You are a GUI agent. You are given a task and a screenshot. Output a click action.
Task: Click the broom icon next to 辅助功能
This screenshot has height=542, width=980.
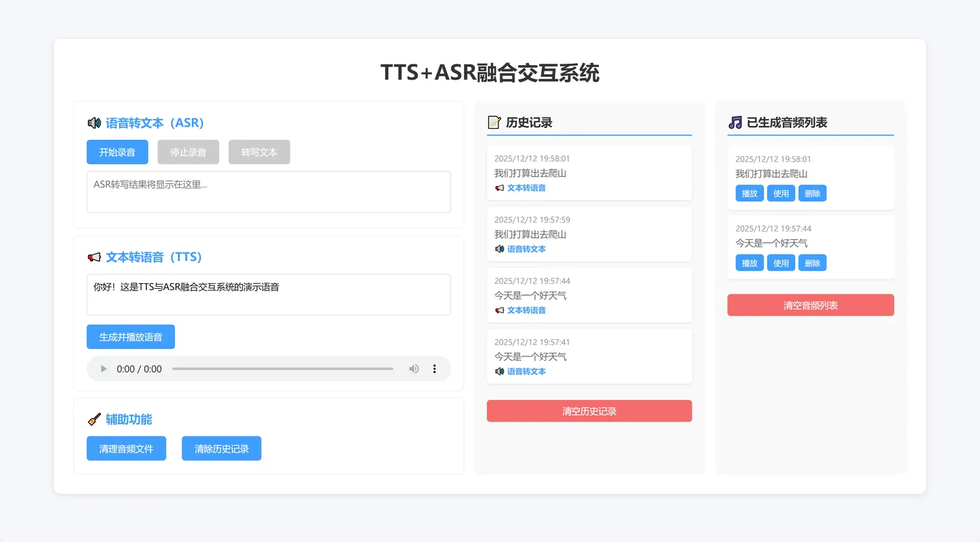tap(92, 420)
